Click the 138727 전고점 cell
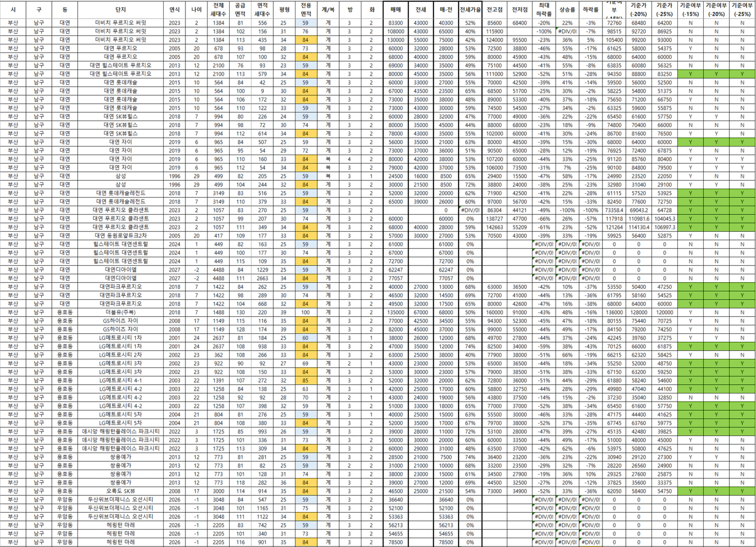Viewport: 756px width, 547px height. coord(495,219)
